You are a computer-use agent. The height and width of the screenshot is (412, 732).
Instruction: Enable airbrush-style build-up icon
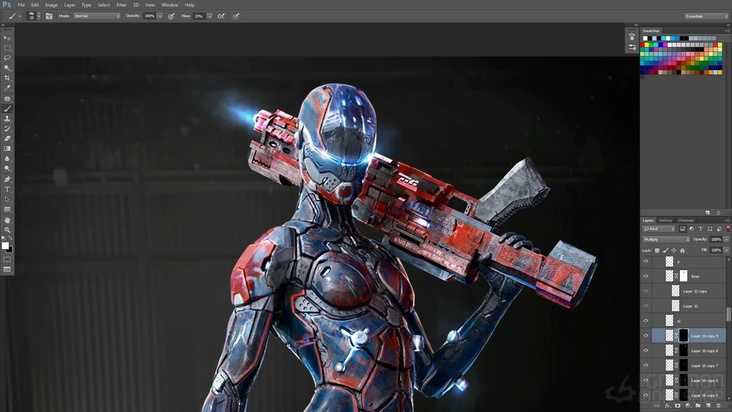221,16
